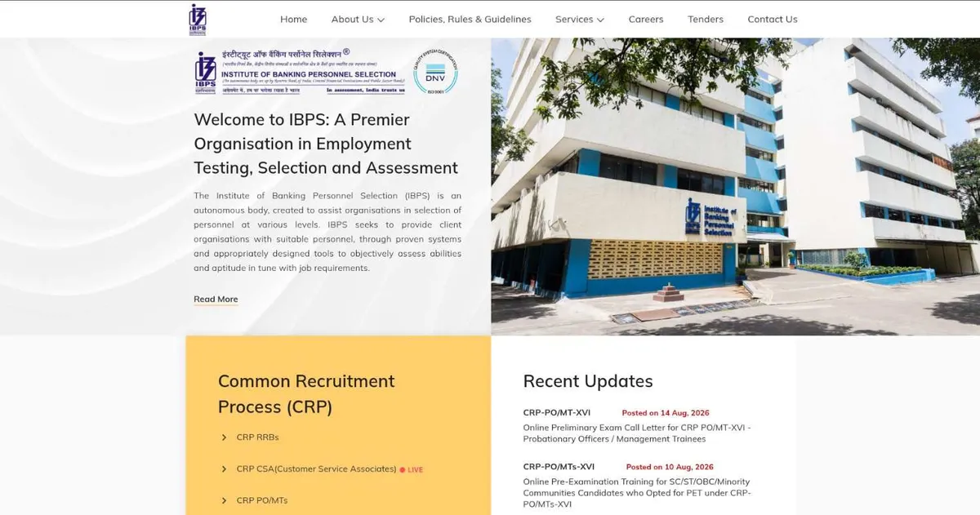This screenshot has height=515, width=980.
Task: Click 'Posted on 14 Aug, 2026' date
Action: click(666, 413)
